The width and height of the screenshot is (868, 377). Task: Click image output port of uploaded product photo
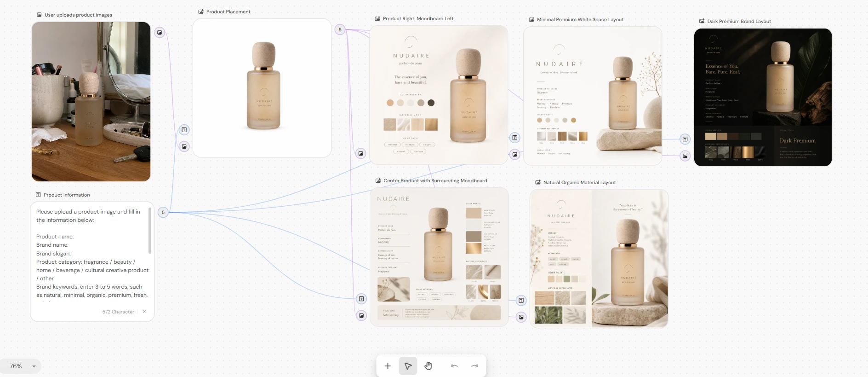160,33
